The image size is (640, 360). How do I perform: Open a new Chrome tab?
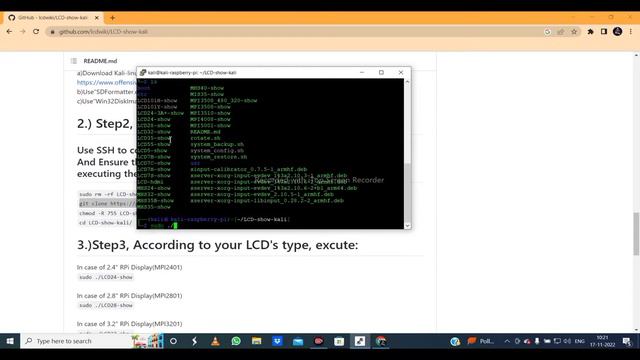(112, 18)
